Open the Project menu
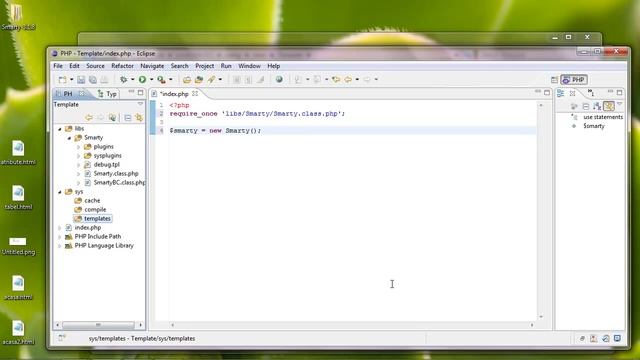Image resolution: width=640 pixels, height=360 pixels. tap(204, 66)
